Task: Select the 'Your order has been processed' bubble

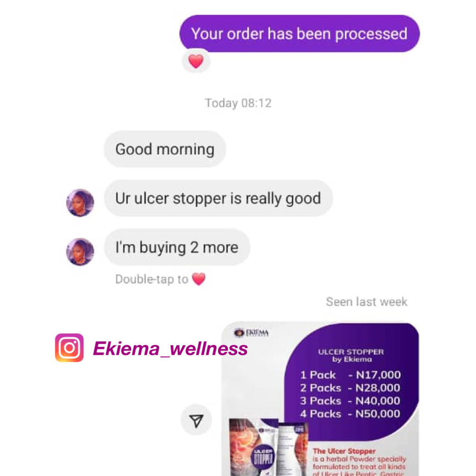Action: click(299, 33)
